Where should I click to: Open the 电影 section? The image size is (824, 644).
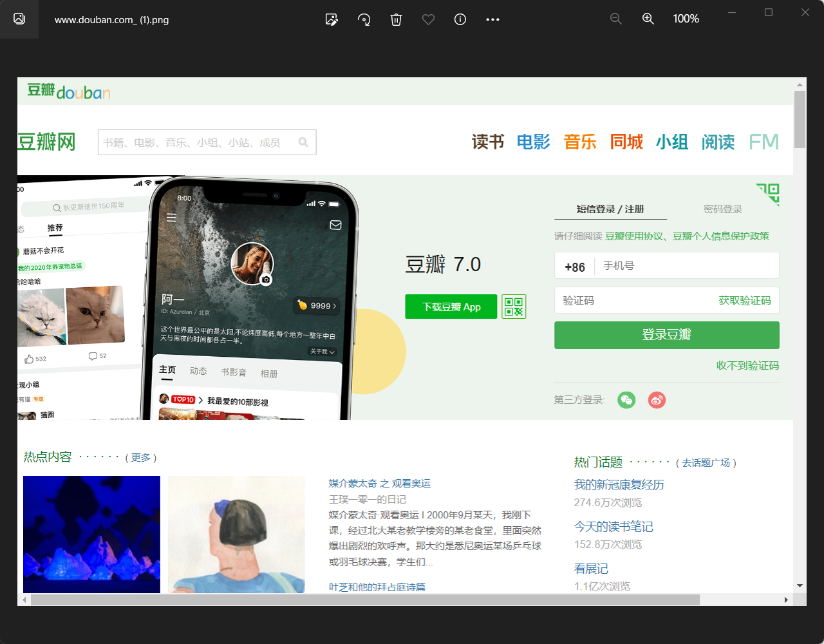pyautogui.click(x=534, y=142)
